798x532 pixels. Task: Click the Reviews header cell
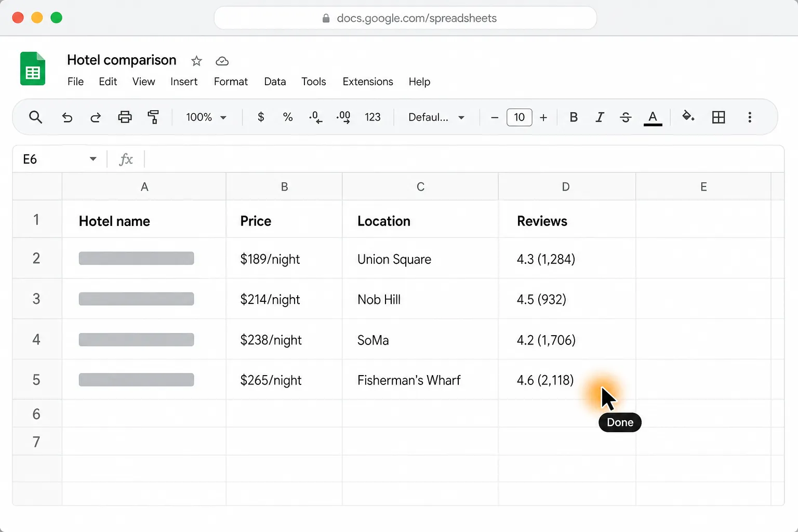click(567, 220)
